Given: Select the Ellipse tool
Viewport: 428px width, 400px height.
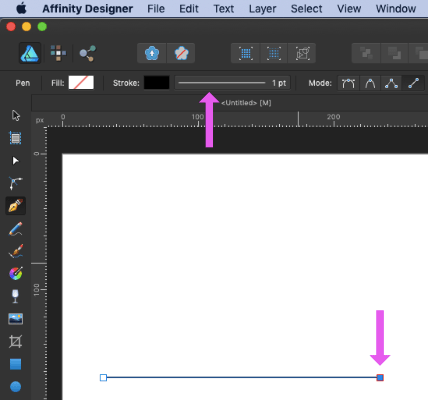Looking at the screenshot, I should click(x=16, y=387).
